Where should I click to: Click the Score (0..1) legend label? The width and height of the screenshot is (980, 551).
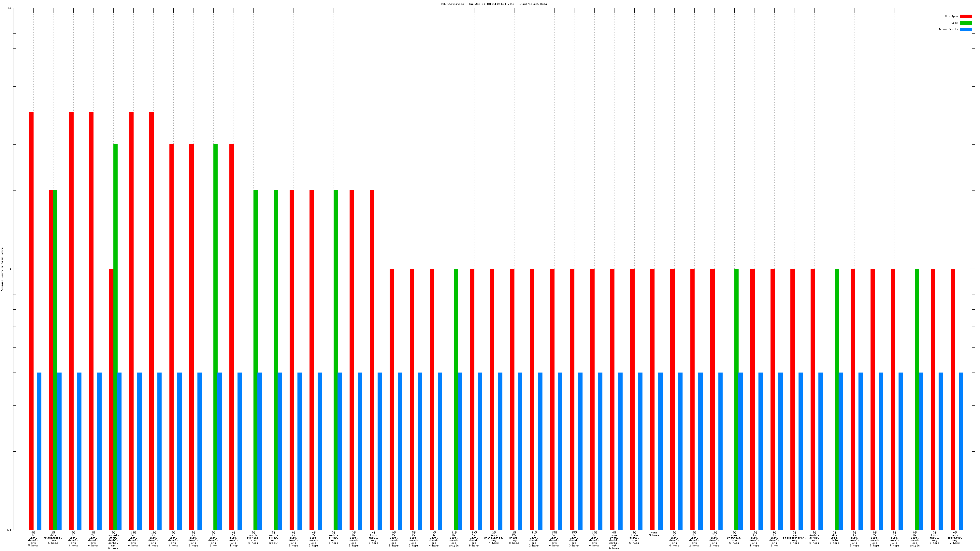(x=948, y=29)
